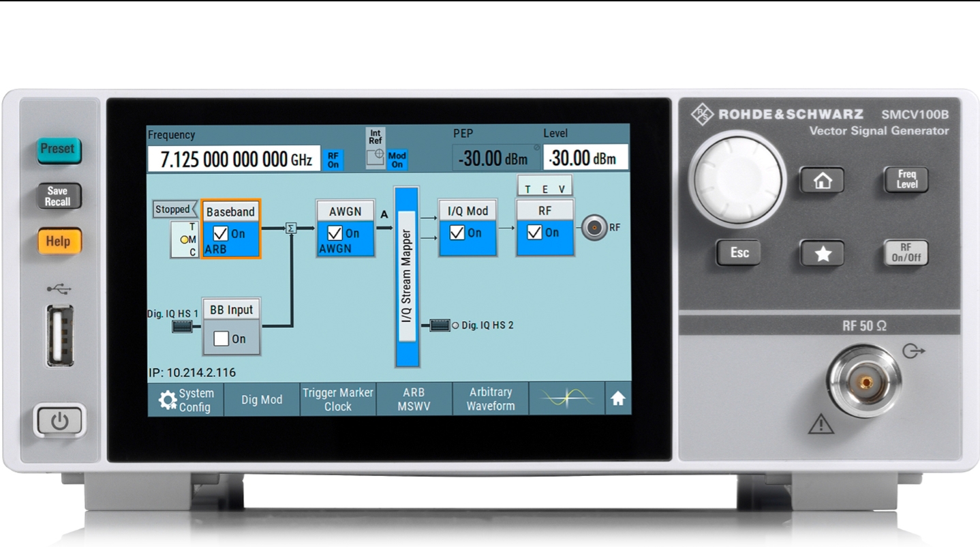Viewport: 980px width, 547px height.
Task: Open the Dig Mod taskbar tab
Action: click(x=262, y=400)
